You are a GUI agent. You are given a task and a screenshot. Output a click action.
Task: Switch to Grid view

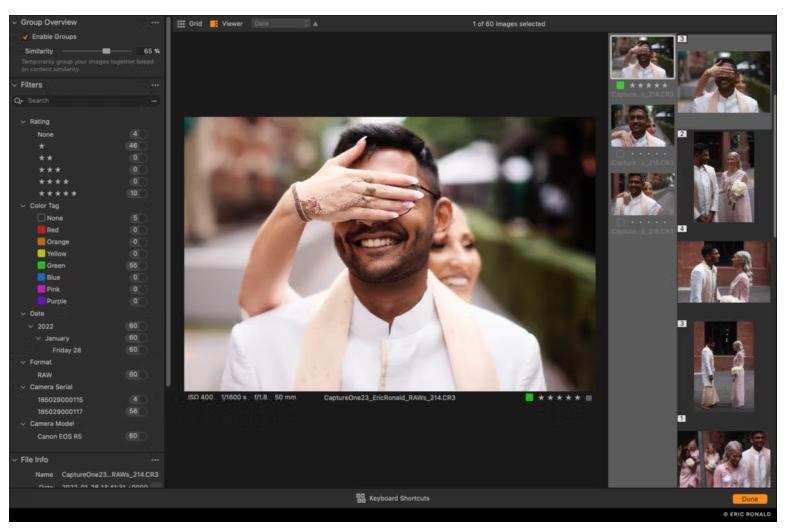point(189,23)
